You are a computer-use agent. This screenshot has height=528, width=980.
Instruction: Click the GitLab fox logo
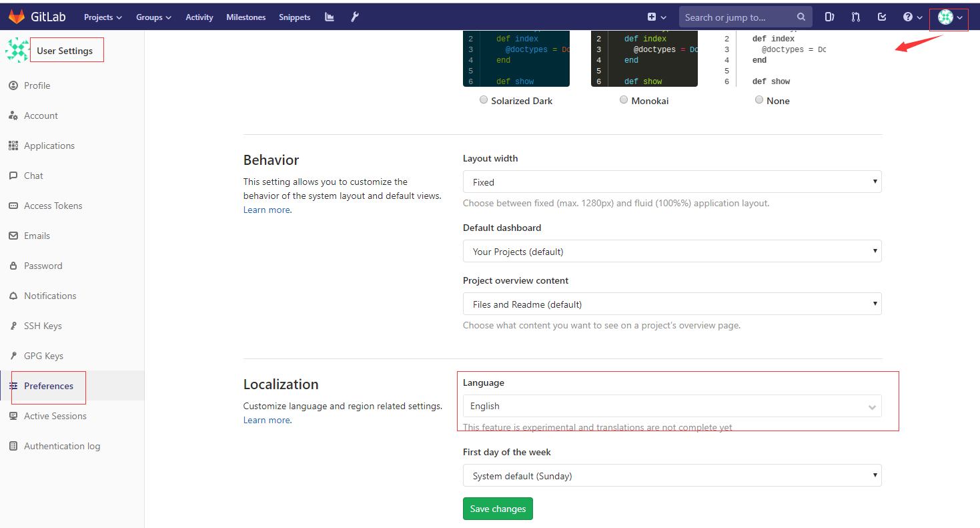point(16,17)
